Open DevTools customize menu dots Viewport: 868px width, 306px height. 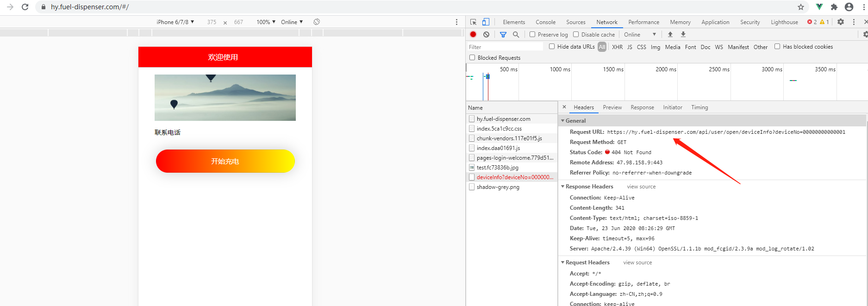click(854, 22)
